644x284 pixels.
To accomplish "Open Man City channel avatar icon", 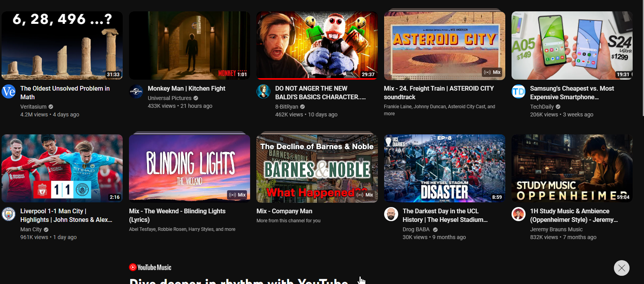I will [9, 214].
